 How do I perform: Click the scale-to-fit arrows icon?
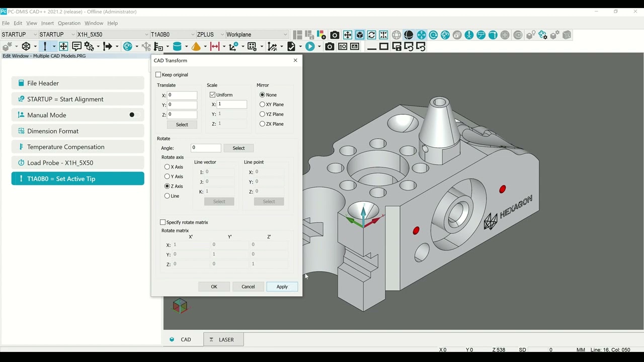pyautogui.click(x=384, y=35)
